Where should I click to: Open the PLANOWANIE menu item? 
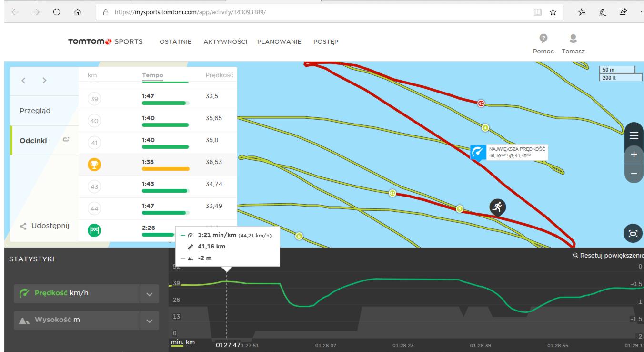[279, 42]
